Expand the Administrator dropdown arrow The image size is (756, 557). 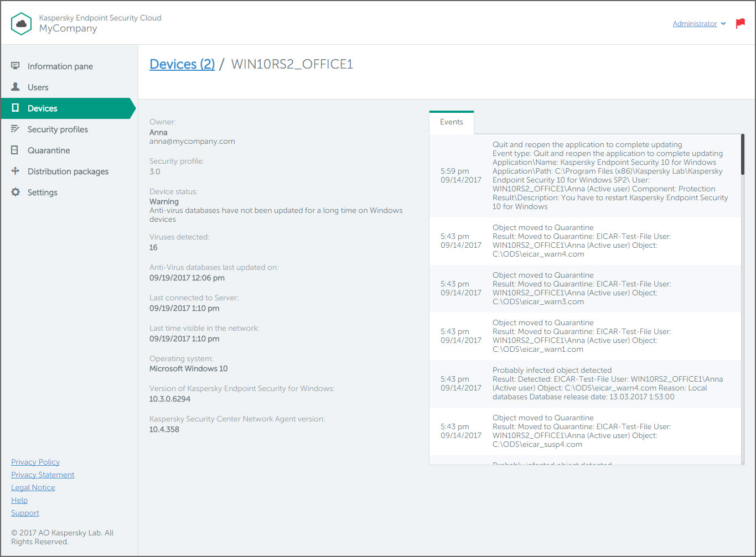click(x=723, y=24)
